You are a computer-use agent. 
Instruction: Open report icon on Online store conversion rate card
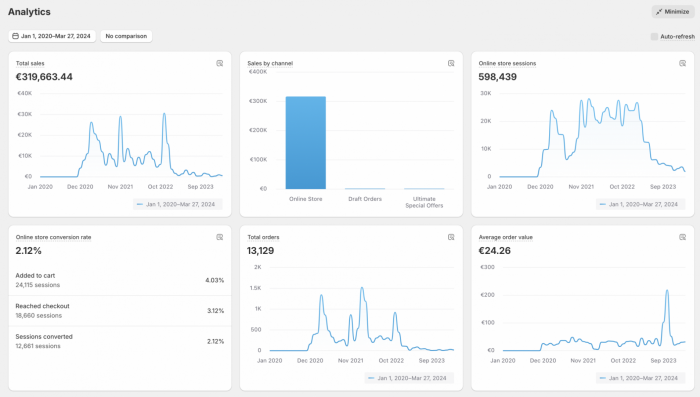[x=220, y=237]
